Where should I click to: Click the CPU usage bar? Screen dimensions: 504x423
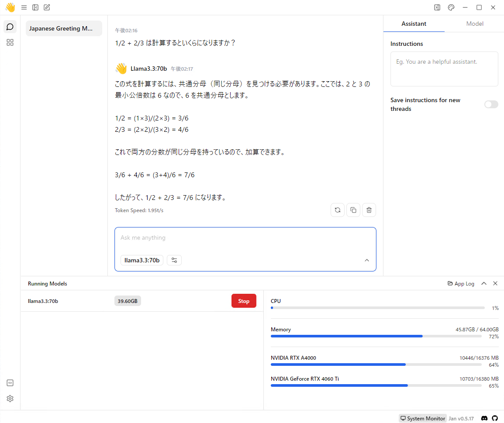click(378, 308)
